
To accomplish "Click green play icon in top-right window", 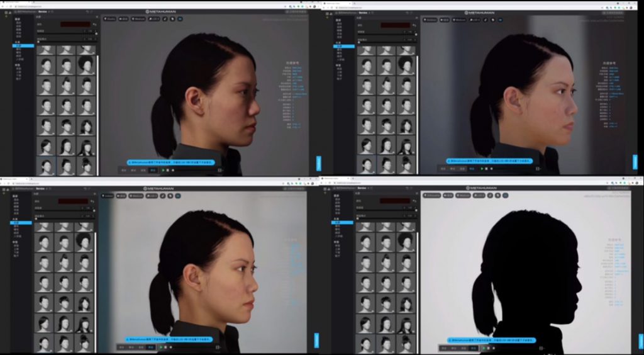I will pyautogui.click(x=482, y=169).
